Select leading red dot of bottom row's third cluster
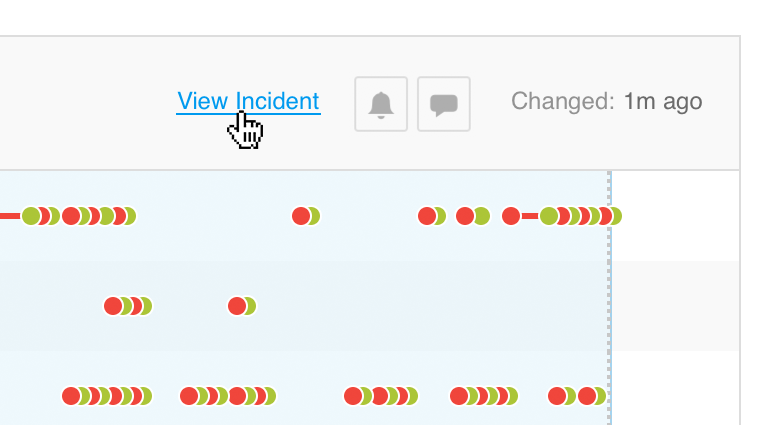The height and width of the screenshot is (425, 769). [x=353, y=396]
